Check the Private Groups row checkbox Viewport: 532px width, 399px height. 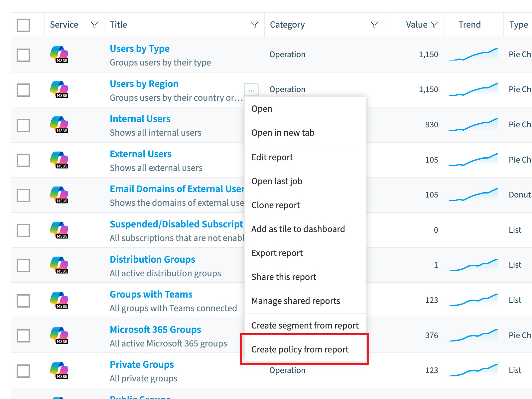click(x=23, y=371)
